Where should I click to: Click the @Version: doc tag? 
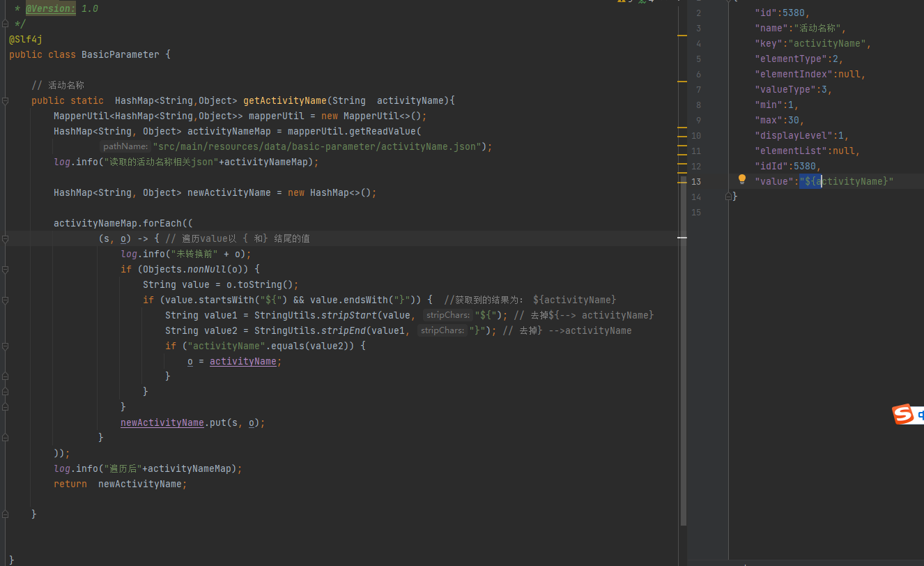[51, 8]
